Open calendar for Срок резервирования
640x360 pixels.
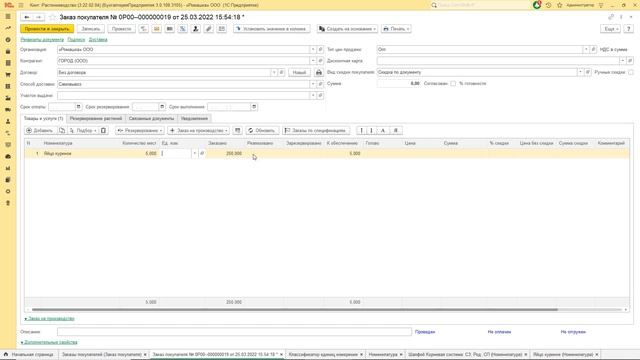click(x=162, y=107)
